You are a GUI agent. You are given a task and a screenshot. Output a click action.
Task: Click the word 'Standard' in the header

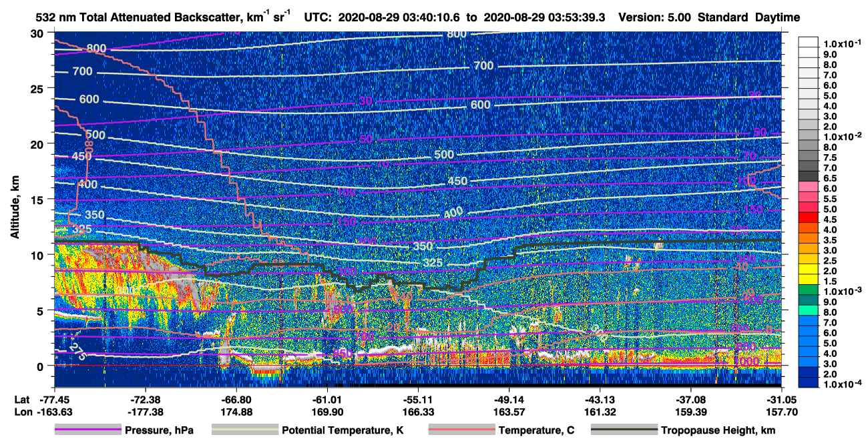[x=724, y=17]
